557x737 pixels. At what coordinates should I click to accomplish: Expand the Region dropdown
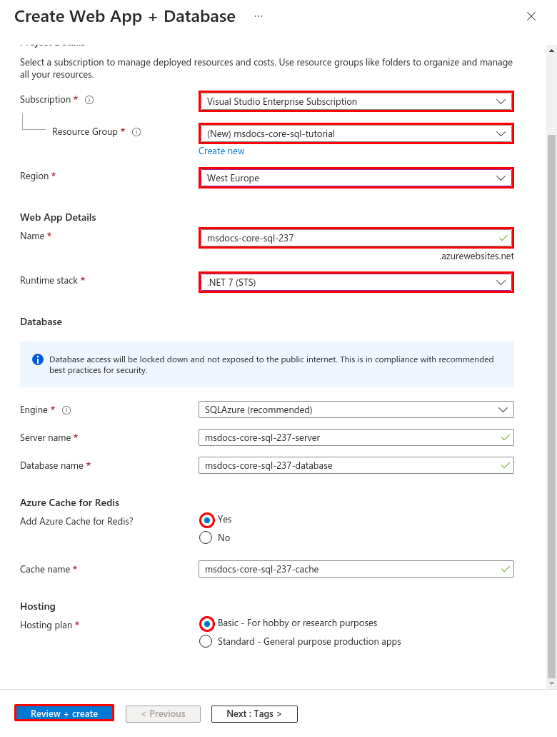[x=356, y=178]
